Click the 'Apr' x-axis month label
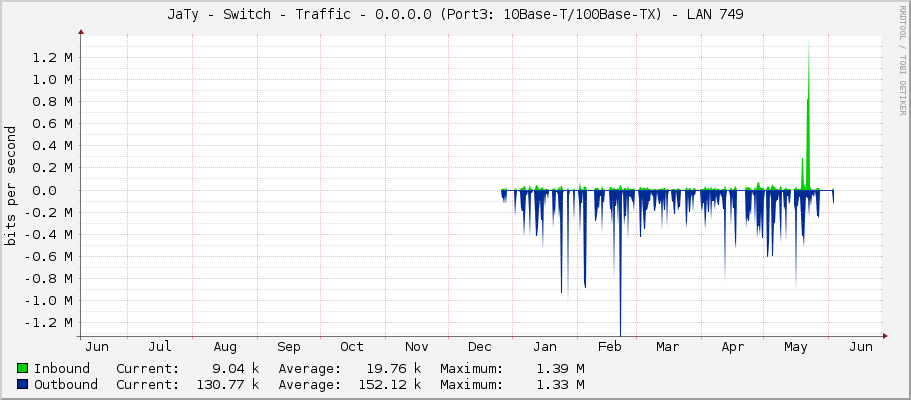Viewport: 911px width, 400px height. click(x=733, y=347)
